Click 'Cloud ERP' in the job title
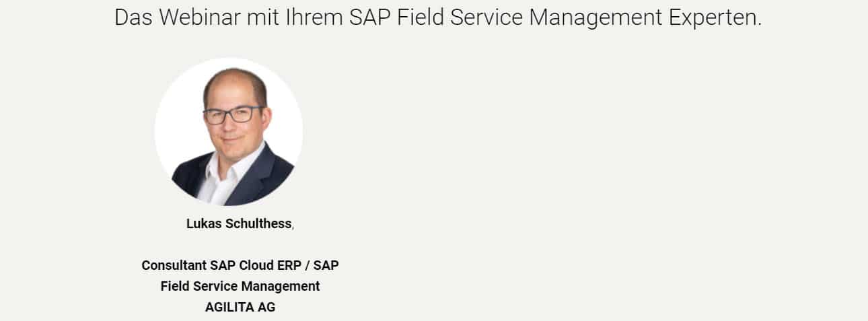 (x=273, y=265)
